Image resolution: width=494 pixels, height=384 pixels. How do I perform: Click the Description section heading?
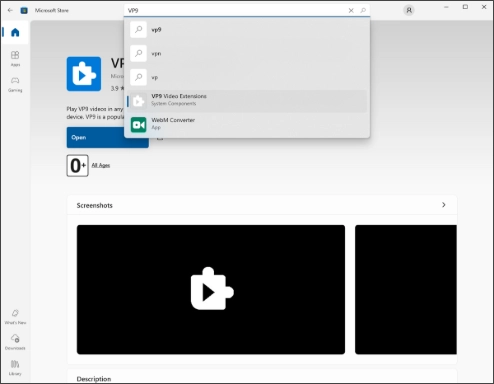[x=94, y=379]
